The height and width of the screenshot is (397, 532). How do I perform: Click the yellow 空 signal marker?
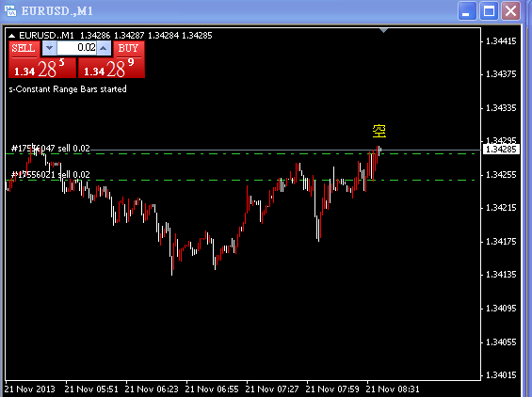[379, 131]
